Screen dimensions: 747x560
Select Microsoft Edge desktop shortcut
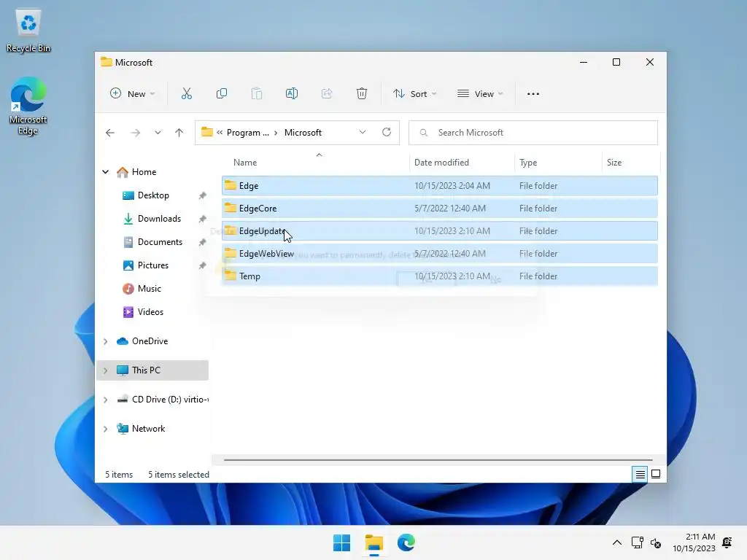tap(28, 106)
